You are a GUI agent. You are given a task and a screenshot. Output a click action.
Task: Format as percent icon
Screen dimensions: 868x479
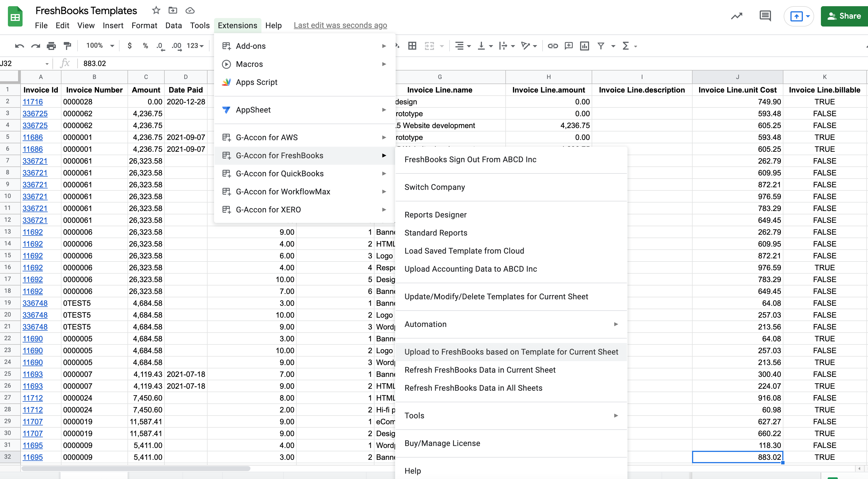(x=145, y=46)
